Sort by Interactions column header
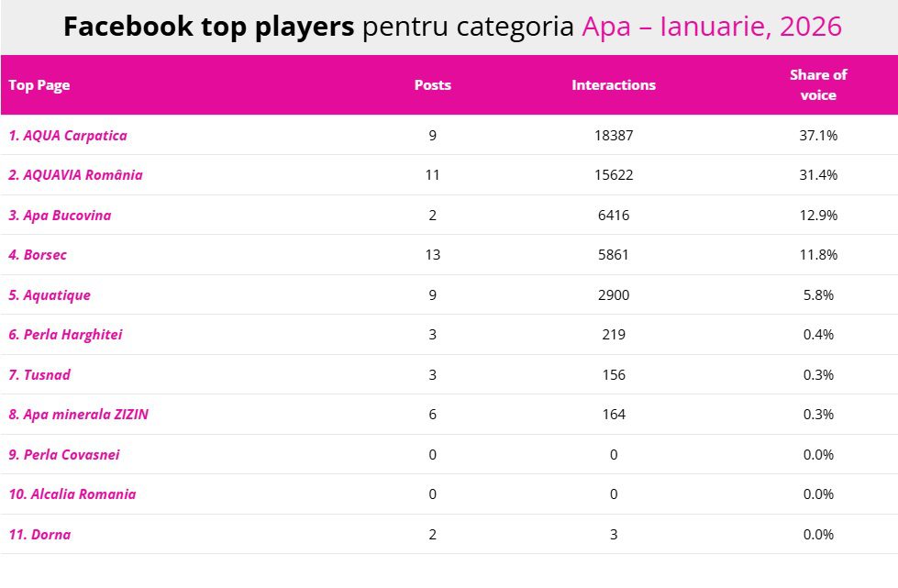This screenshot has width=898, height=588. click(x=614, y=85)
